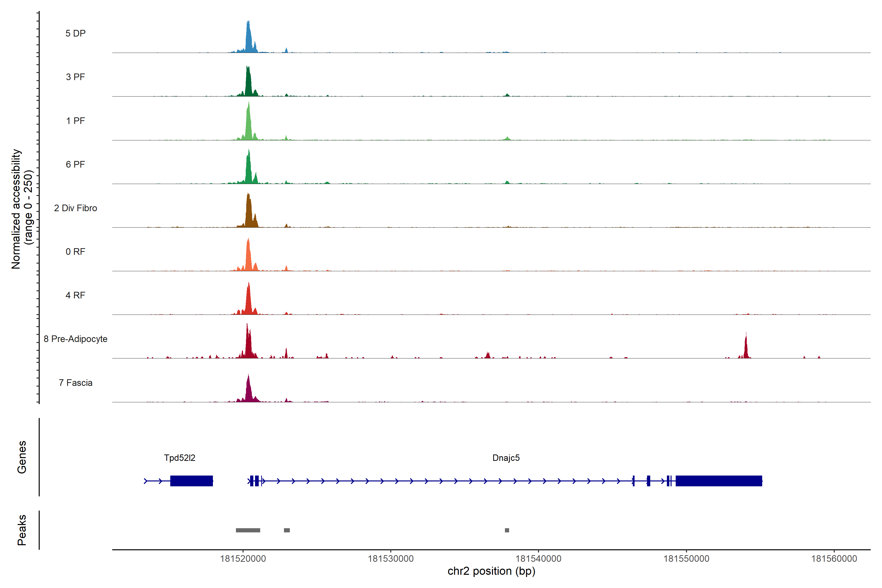
Task: Click the Tpd52l2 large blue exon block
Action: coord(191,481)
